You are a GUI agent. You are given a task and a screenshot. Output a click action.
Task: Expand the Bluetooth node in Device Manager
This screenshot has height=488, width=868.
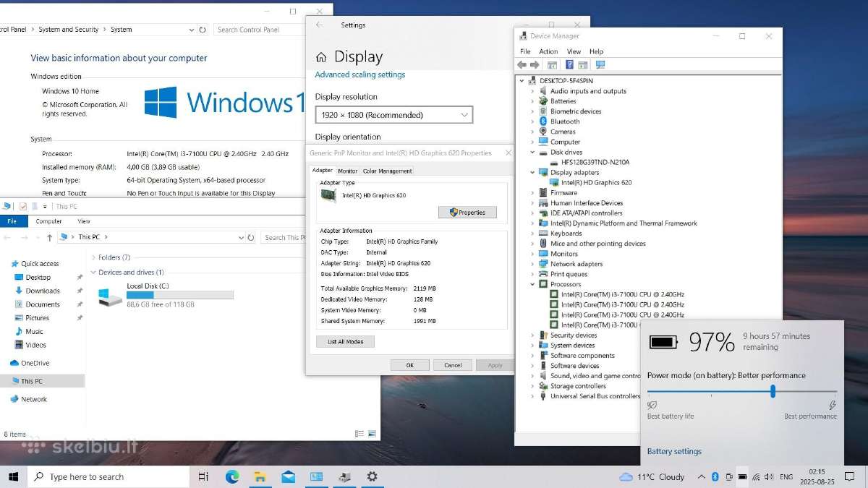(532, 121)
